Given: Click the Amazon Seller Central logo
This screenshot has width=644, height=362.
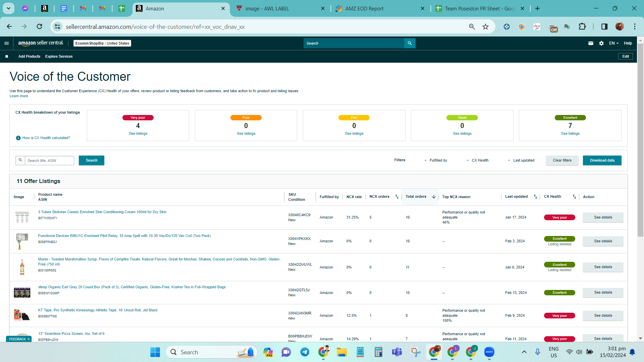Looking at the screenshot, I should (x=41, y=43).
